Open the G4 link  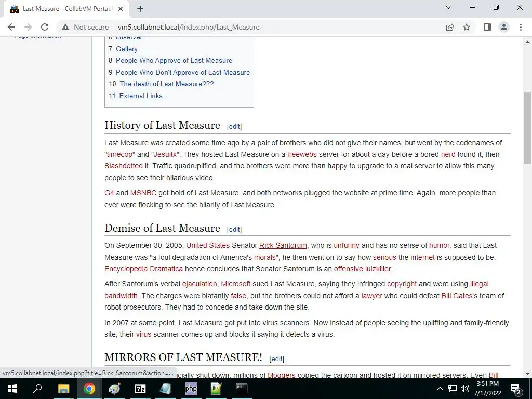pyautogui.click(x=109, y=193)
